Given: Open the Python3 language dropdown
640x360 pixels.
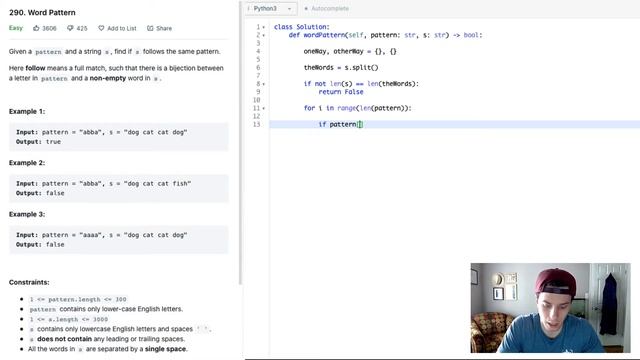Looking at the screenshot, I should pyautogui.click(x=271, y=8).
